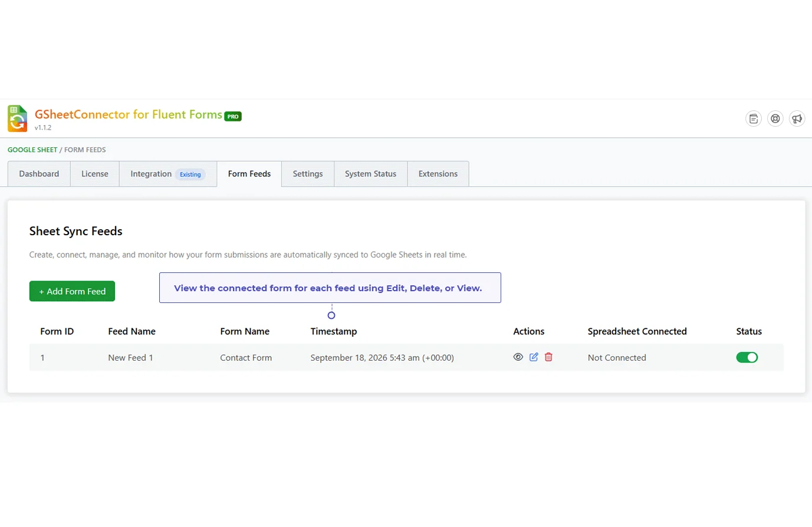Click the Contact Form cell
The height and width of the screenshot is (527, 812).
point(246,358)
